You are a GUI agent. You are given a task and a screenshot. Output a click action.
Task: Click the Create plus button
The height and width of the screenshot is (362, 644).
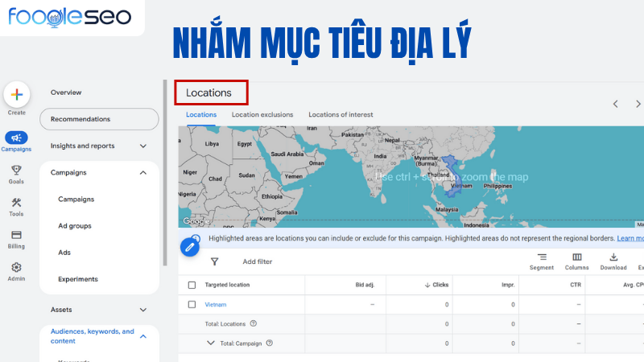17,95
